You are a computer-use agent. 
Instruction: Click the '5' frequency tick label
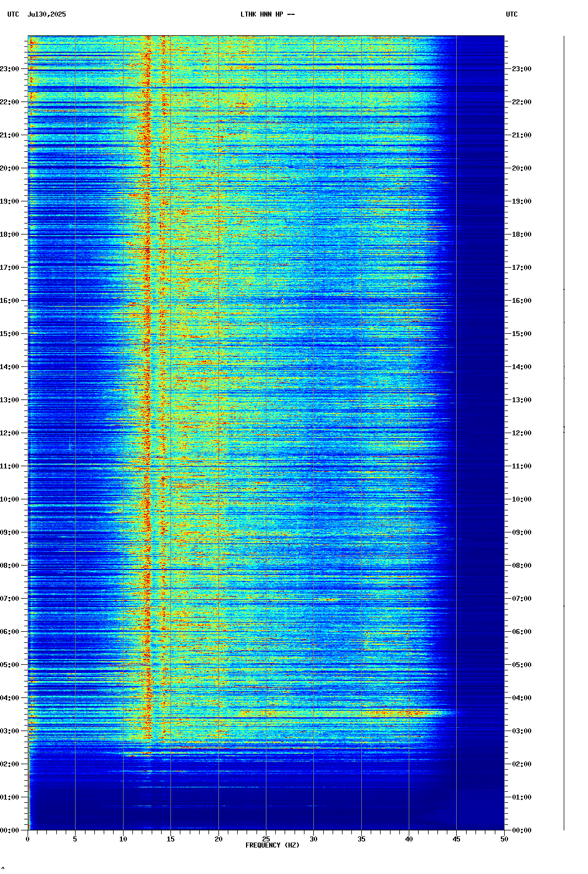(x=75, y=839)
